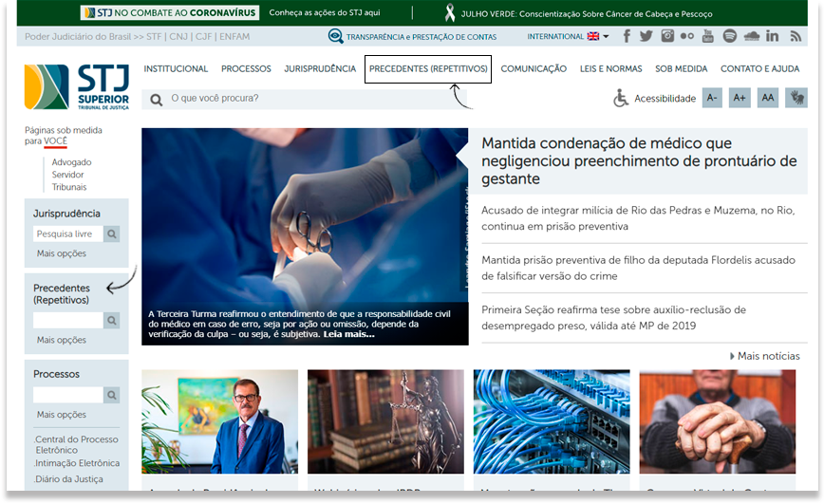
Task: Open the SoundCloud cloud icon
Action: point(752,36)
